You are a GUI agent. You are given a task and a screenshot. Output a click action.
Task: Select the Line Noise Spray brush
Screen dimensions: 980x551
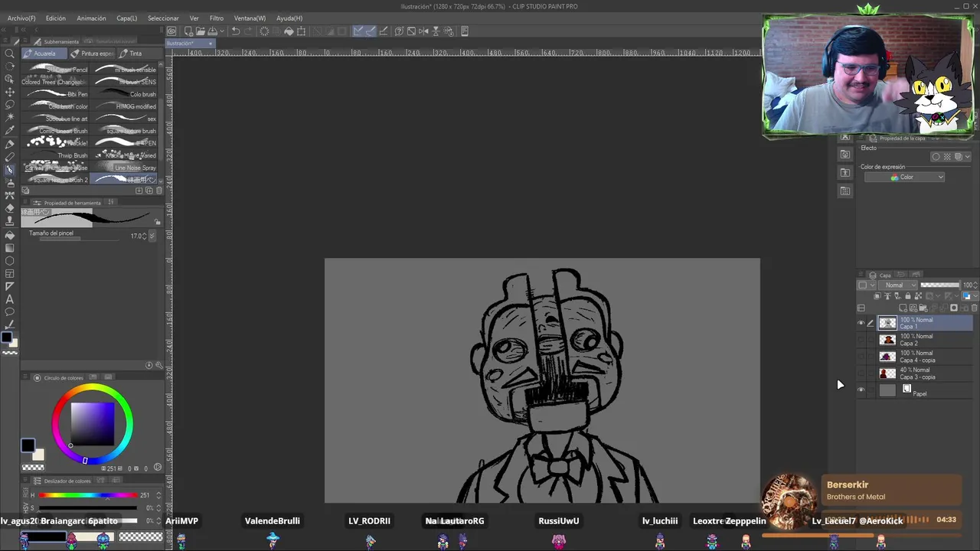coord(124,168)
